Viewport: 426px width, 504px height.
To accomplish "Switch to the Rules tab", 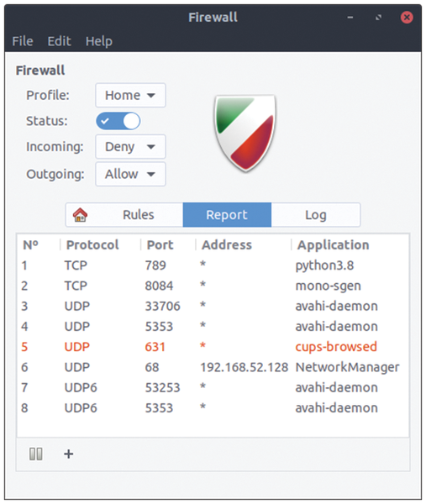I will coord(139,215).
